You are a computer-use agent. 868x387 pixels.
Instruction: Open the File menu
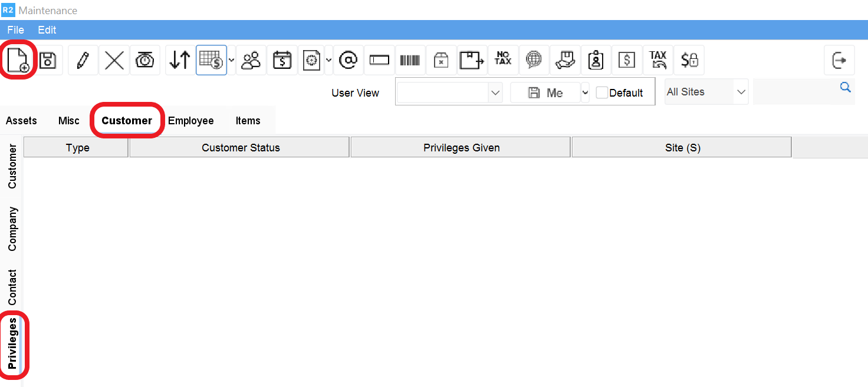(x=15, y=29)
